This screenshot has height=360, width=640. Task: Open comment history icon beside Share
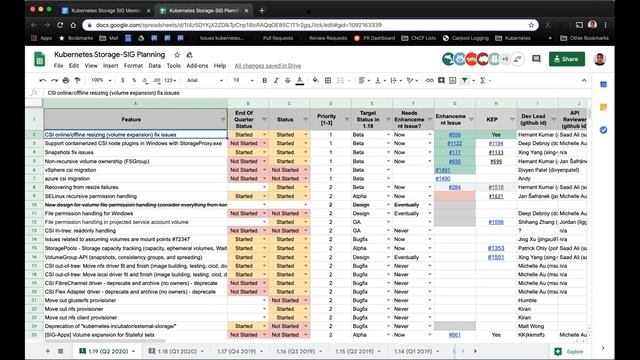(536, 59)
